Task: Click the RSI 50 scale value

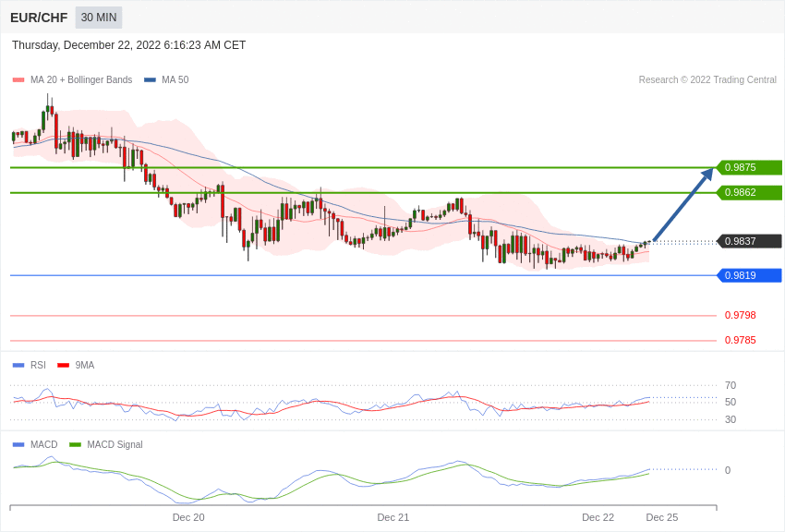Action: coord(731,402)
